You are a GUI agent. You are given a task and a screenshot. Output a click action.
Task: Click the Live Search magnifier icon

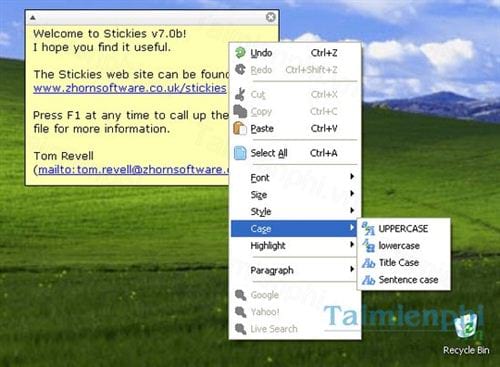[240, 329]
